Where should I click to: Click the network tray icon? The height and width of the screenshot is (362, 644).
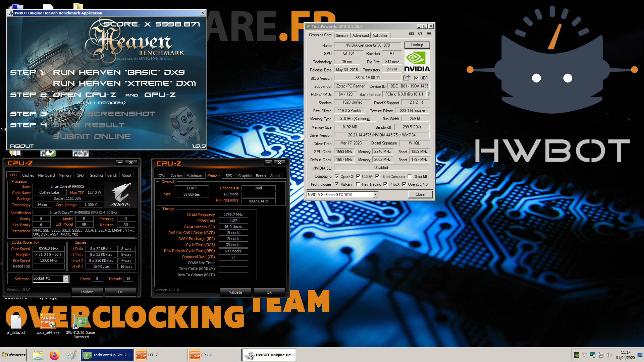pos(601,355)
